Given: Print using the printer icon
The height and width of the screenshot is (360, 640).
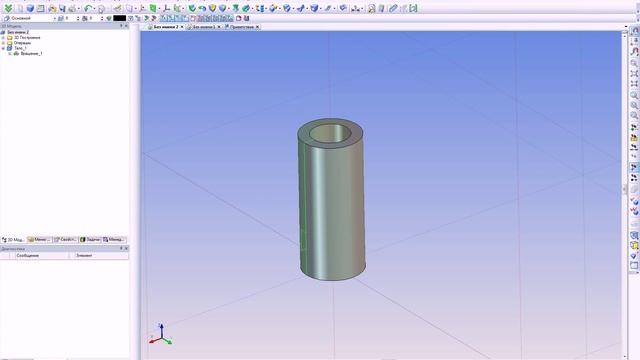Looking at the screenshot, I should pyautogui.click(x=72, y=8).
